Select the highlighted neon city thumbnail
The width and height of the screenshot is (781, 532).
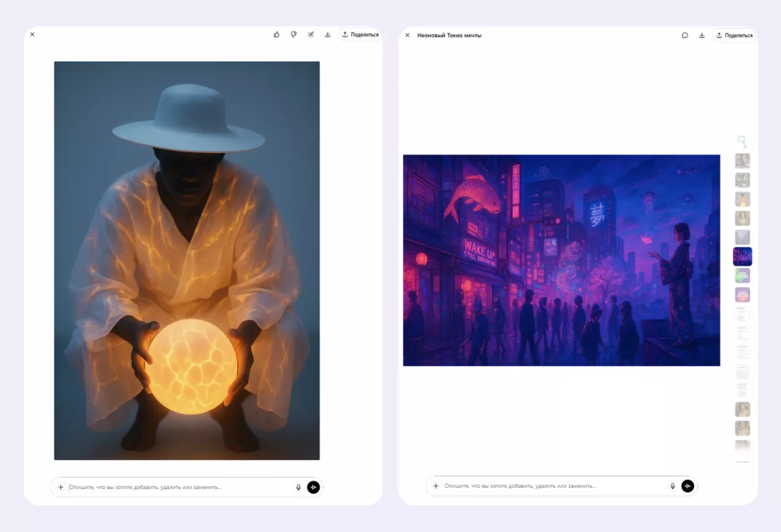tap(742, 257)
